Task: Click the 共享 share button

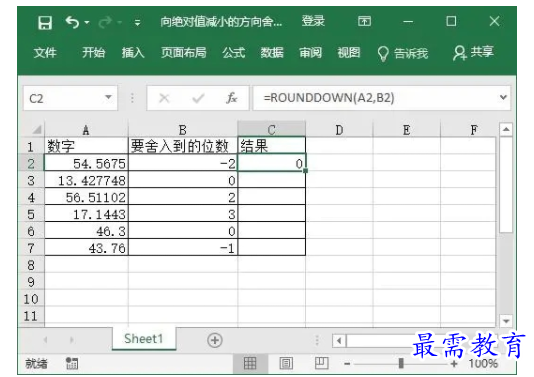Action: tap(473, 52)
